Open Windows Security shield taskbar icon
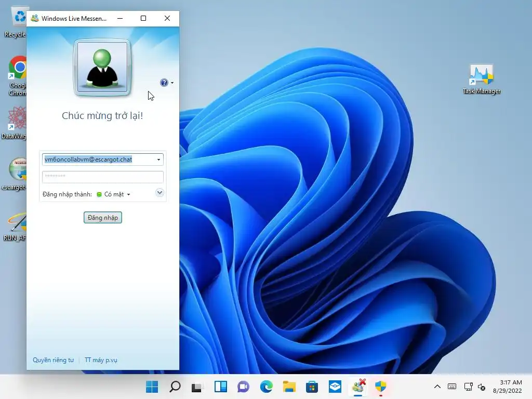This screenshot has height=399, width=532. click(381, 387)
